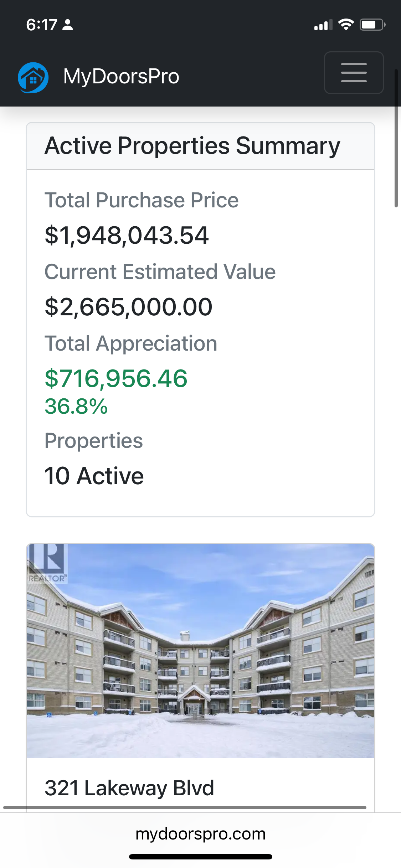Click the REALTOR logo watermark on photo
Viewport: 401px width, 868px height.
click(47, 563)
